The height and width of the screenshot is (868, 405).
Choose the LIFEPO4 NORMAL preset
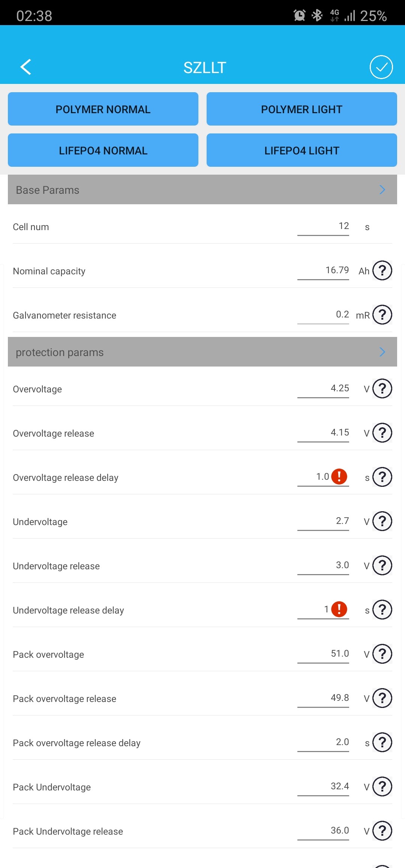[x=103, y=150]
